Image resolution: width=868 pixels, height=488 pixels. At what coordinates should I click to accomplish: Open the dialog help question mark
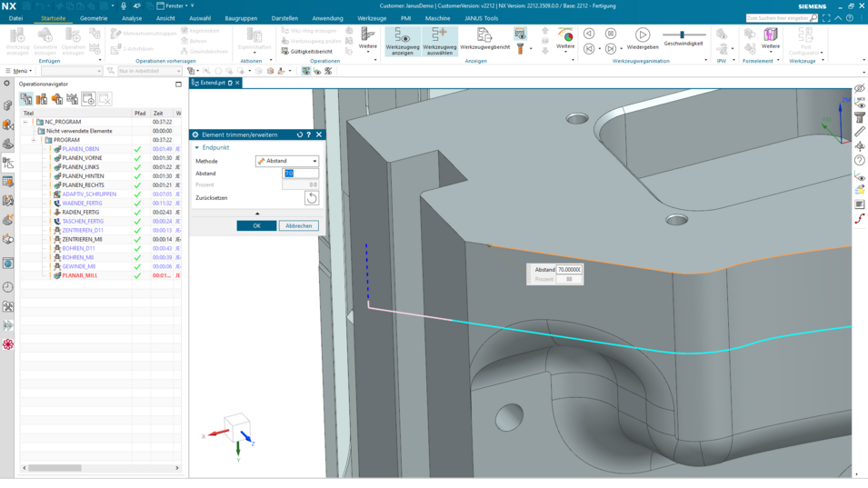pyautogui.click(x=309, y=134)
